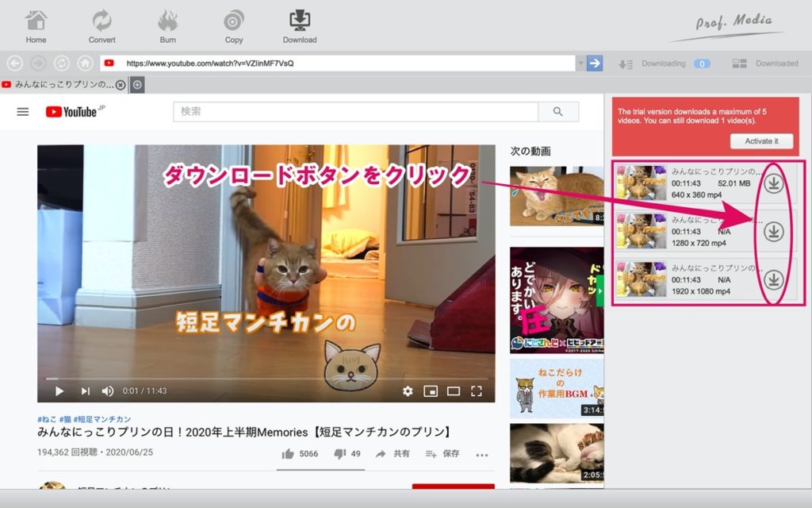Viewport: 812px width, 508px height.
Task: Reload the current browser page
Action: [x=62, y=63]
